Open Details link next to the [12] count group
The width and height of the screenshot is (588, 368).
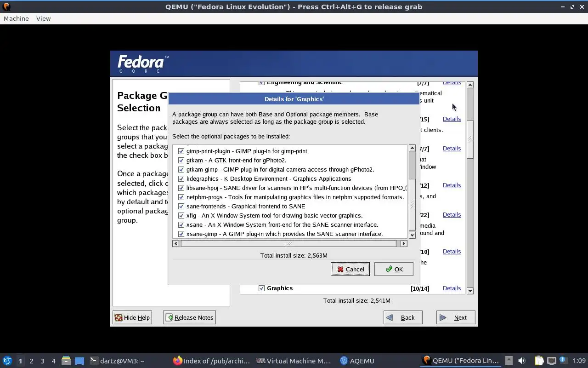pos(452,185)
